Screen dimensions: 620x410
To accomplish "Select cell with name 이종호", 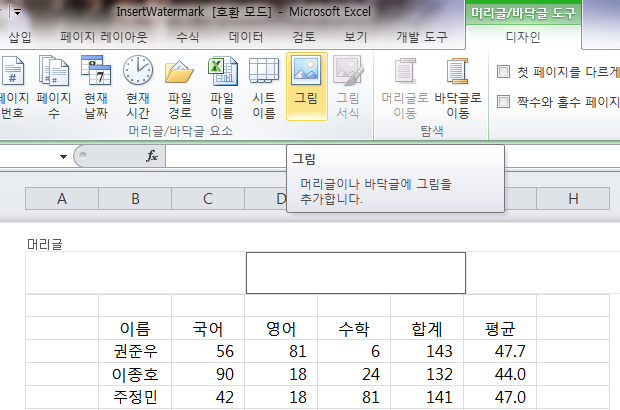I will point(135,374).
